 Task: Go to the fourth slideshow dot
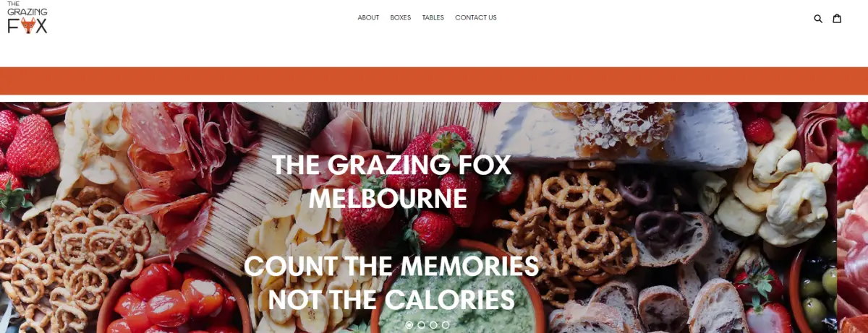(446, 325)
